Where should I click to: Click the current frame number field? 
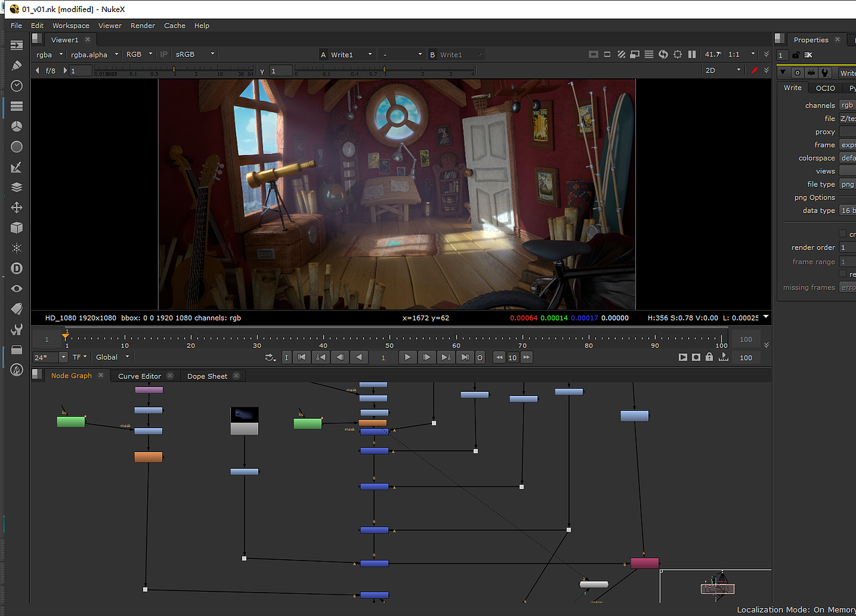pyautogui.click(x=383, y=357)
